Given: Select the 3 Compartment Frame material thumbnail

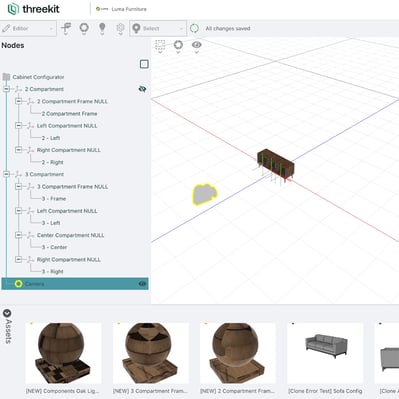Looking at the screenshot, I should (x=151, y=353).
